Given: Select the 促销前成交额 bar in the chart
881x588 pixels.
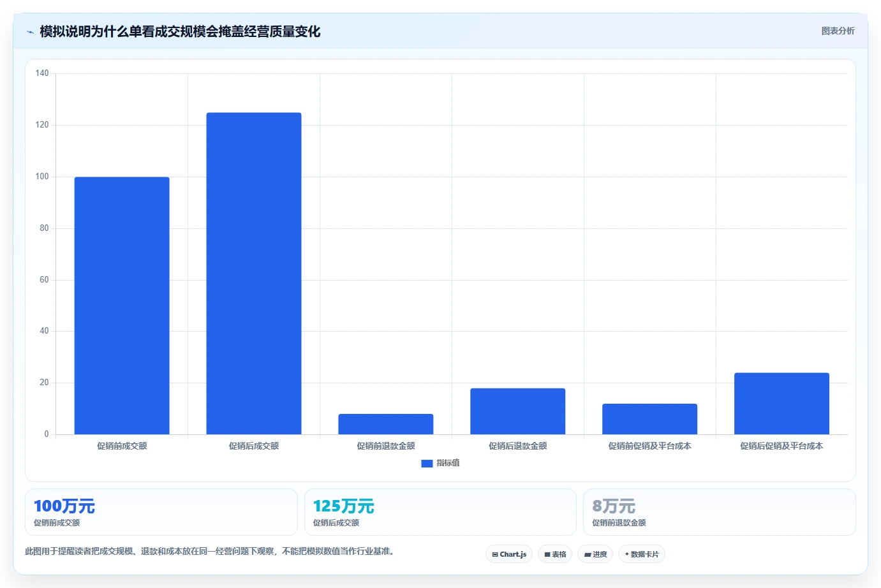Looking at the screenshot, I should (x=122, y=305).
